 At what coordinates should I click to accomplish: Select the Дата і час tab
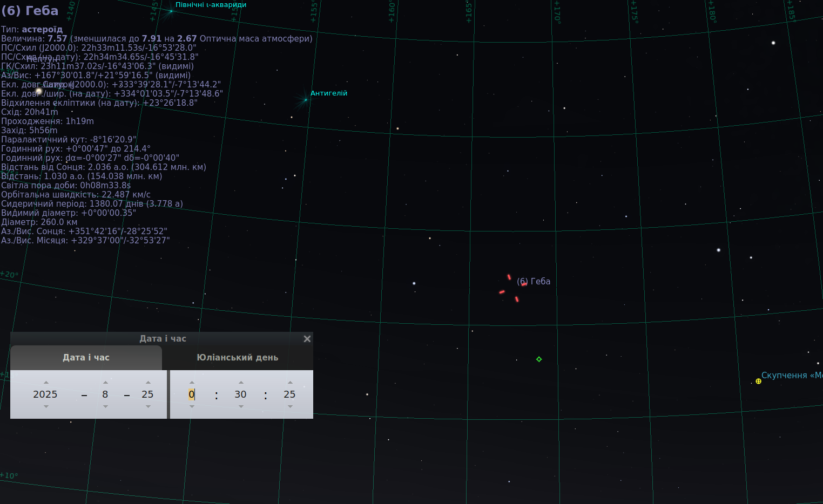tap(86, 357)
